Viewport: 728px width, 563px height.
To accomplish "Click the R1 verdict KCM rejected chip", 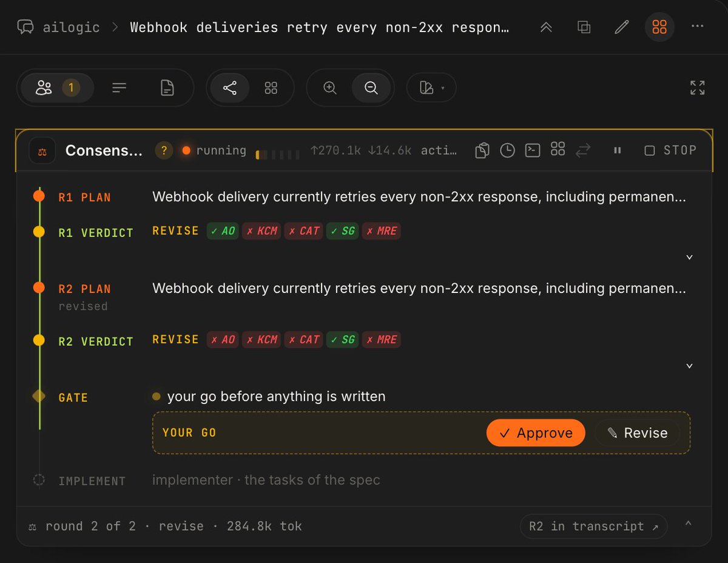I will pyautogui.click(x=261, y=231).
